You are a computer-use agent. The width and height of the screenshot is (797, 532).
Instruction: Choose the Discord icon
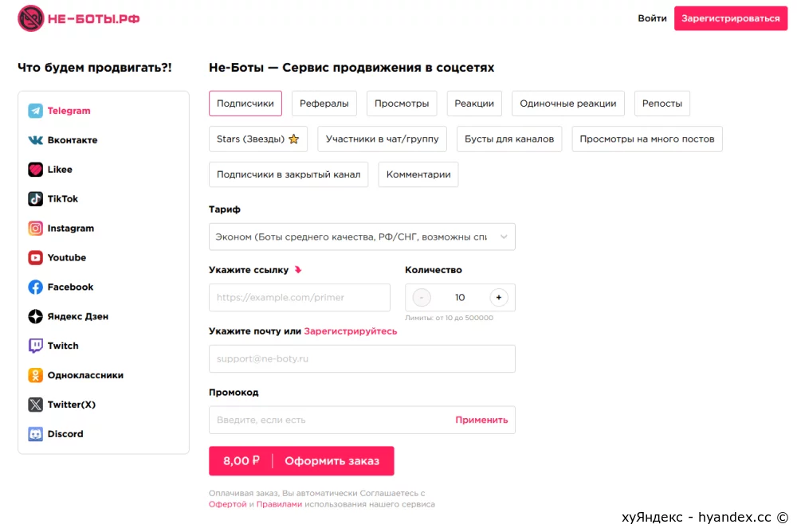[35, 434]
